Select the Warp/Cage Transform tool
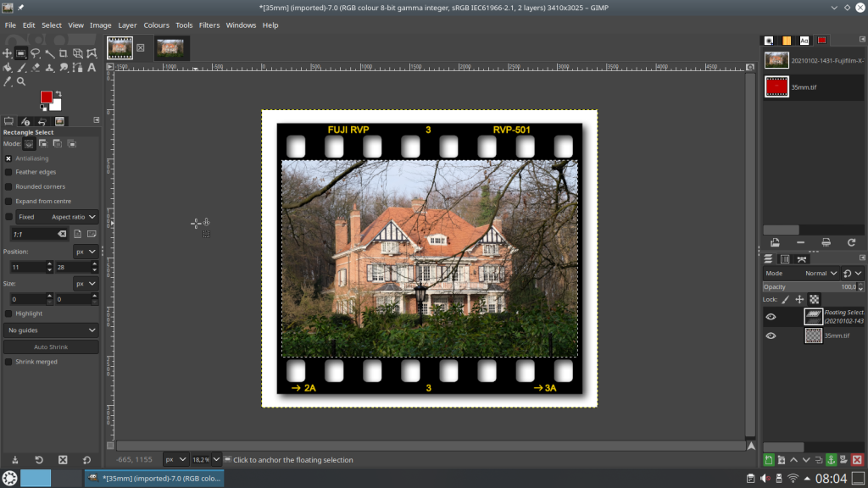Viewport: 868px width, 488px height. [x=92, y=53]
